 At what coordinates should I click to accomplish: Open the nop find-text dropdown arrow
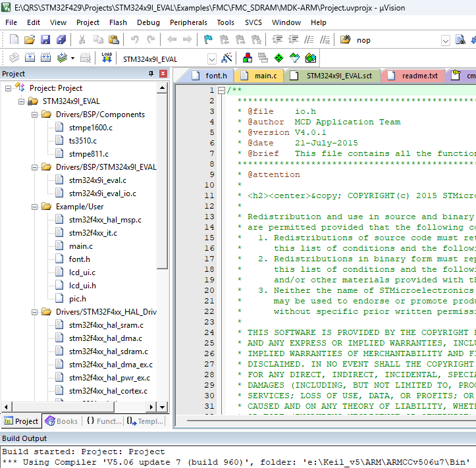[445, 40]
